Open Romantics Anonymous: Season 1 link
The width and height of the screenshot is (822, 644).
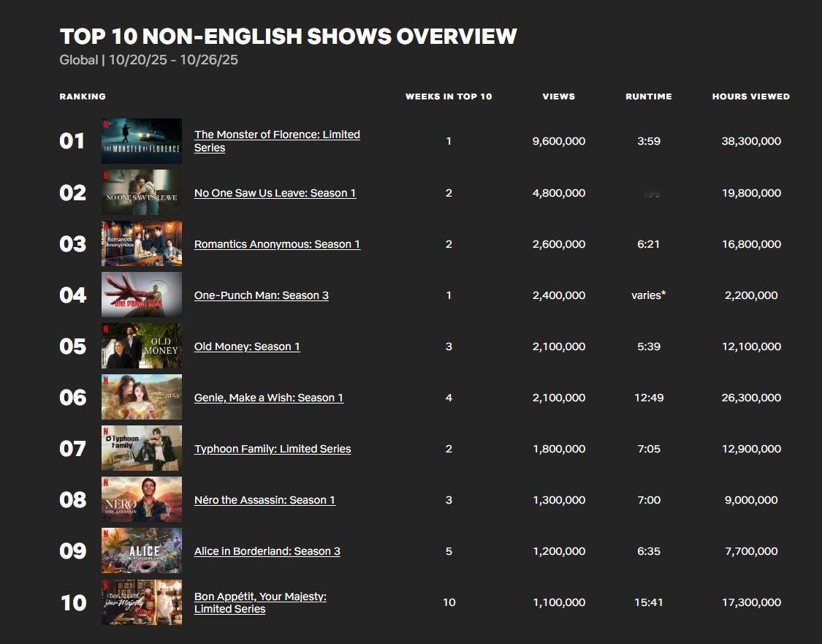(277, 244)
